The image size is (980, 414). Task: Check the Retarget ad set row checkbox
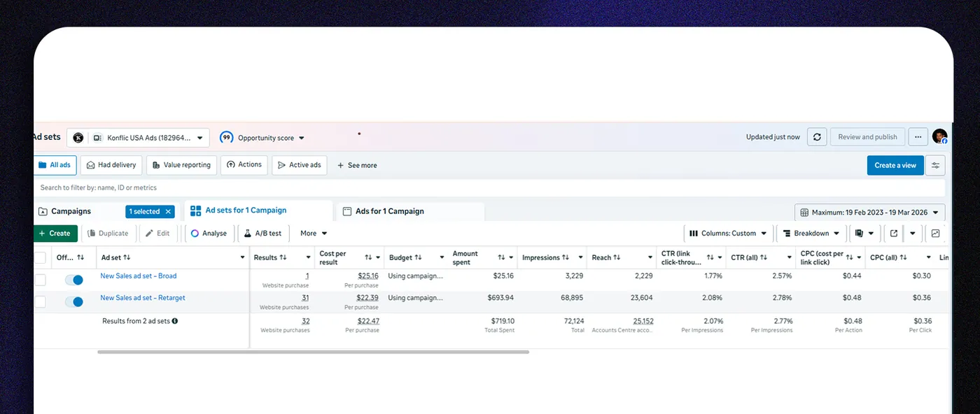tap(40, 302)
